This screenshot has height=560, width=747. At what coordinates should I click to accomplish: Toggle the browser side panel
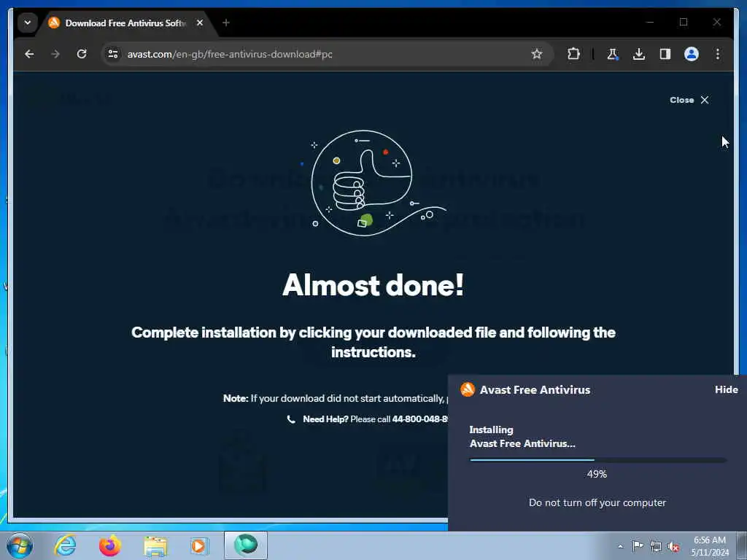point(665,54)
